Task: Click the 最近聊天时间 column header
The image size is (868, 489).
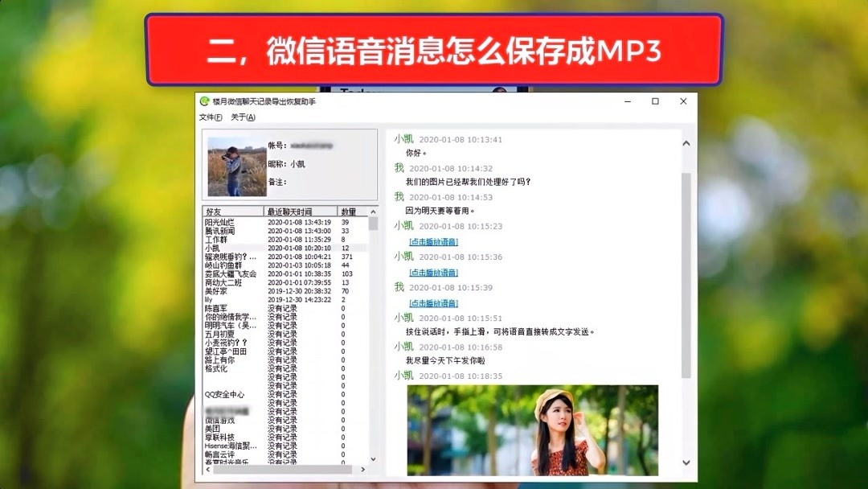Action: click(x=292, y=212)
